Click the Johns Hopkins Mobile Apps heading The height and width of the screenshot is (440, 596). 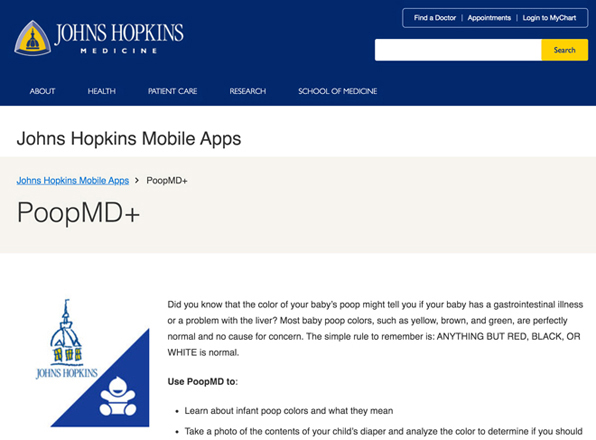[x=129, y=139]
